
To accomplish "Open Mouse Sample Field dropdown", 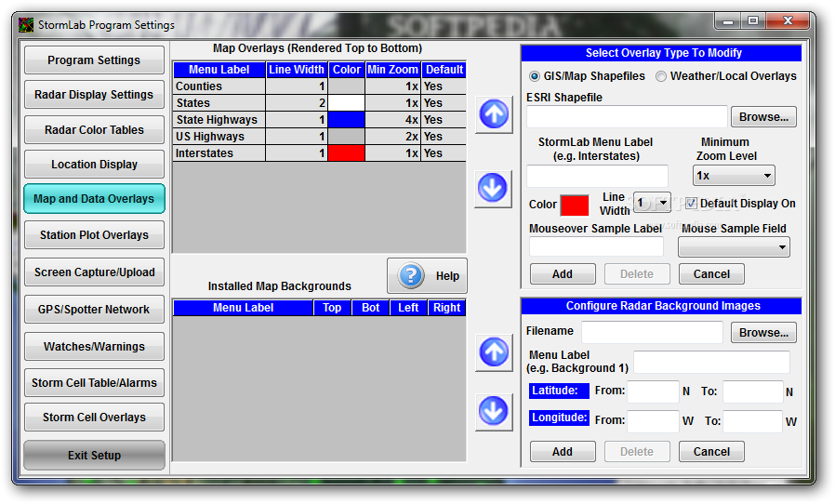I will tap(734, 247).
